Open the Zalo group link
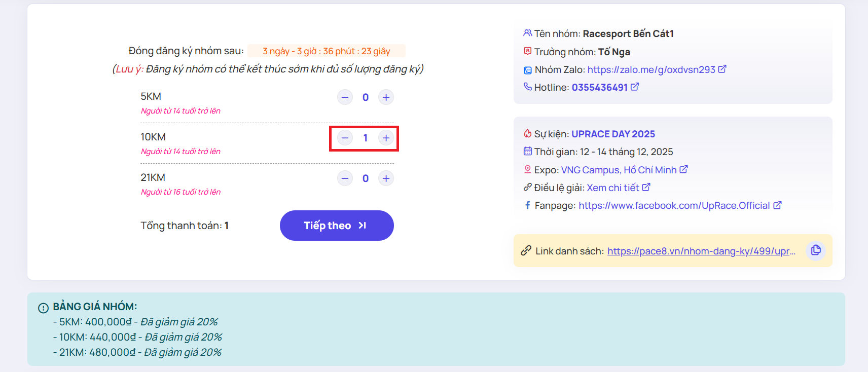The width and height of the screenshot is (868, 372). pos(651,69)
